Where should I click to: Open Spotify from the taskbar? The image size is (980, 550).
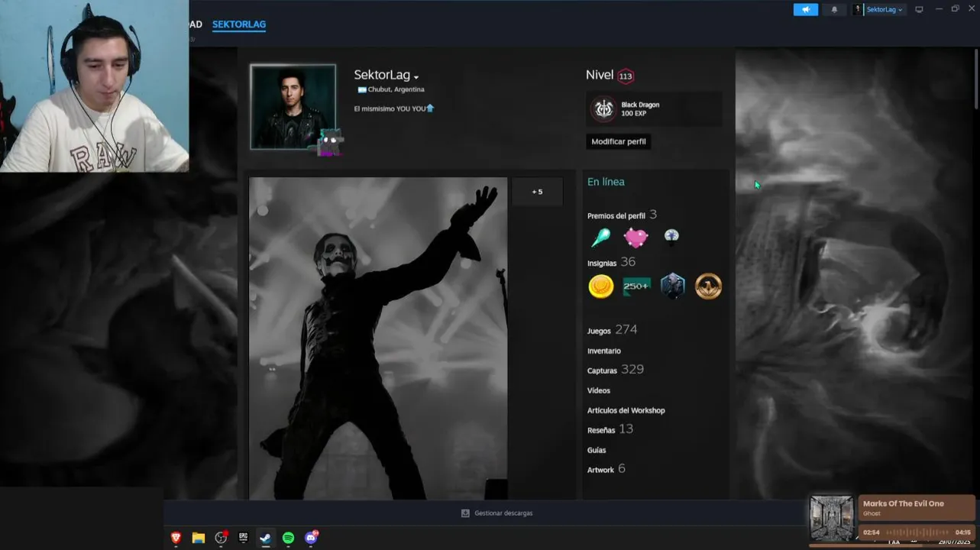(288, 538)
